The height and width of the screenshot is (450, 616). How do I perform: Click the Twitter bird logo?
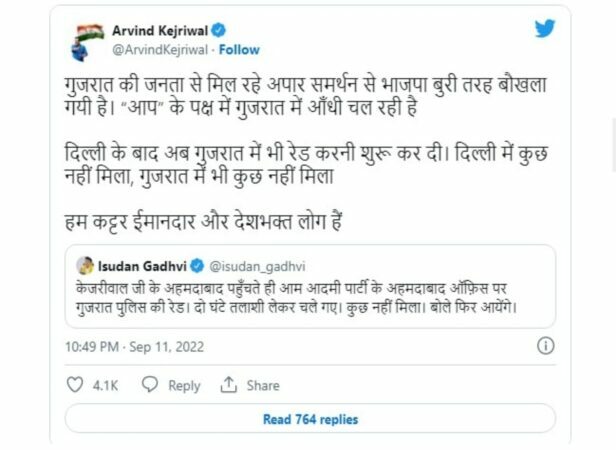(544, 29)
